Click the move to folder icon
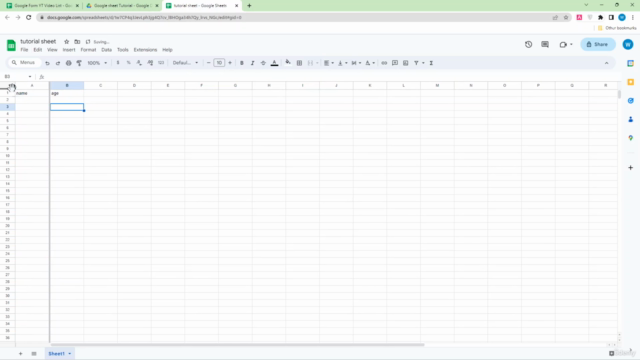640x360 pixels. (x=77, y=42)
